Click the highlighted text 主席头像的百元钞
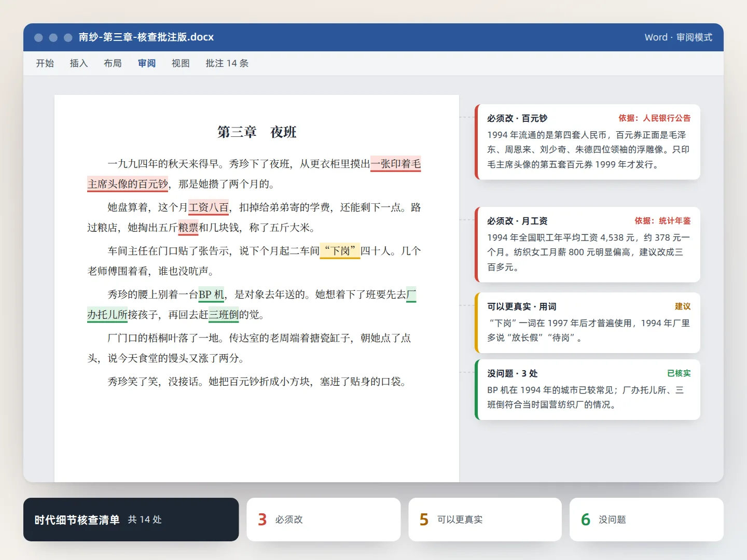 click(x=128, y=184)
